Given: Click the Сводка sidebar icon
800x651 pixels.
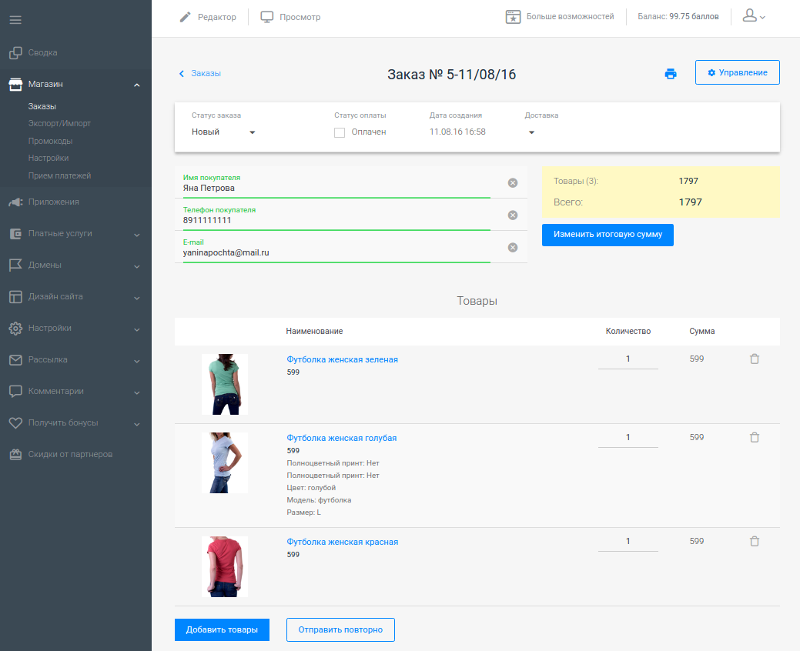Looking at the screenshot, I should click(15, 53).
